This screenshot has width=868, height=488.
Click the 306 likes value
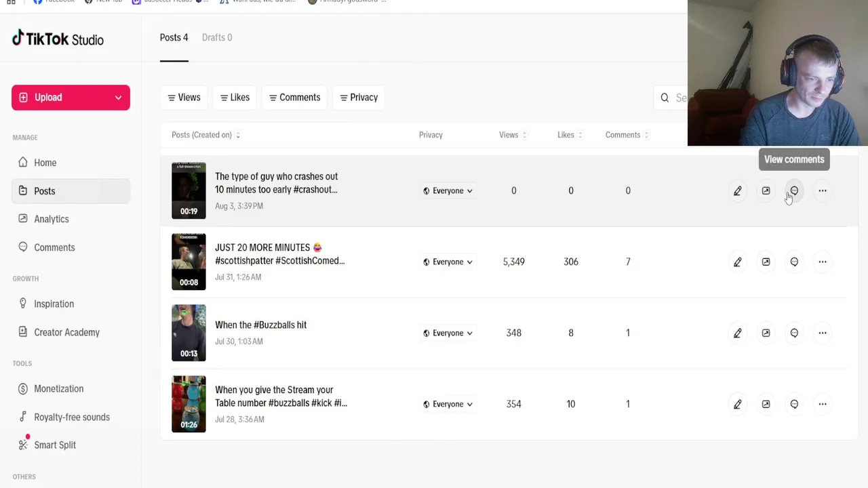570,262
